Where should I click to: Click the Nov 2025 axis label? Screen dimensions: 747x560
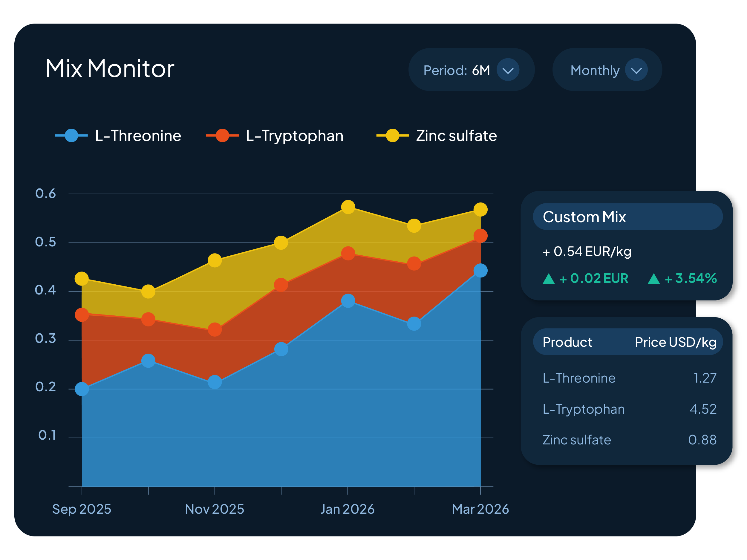[215, 509]
